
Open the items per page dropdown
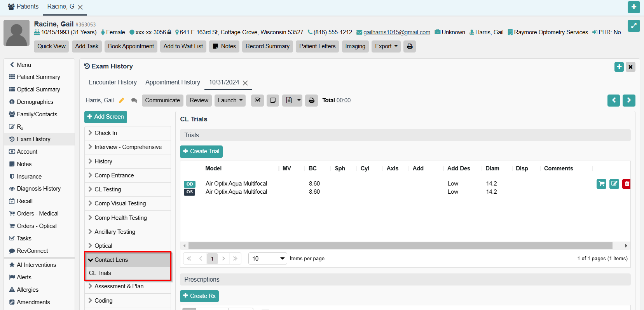267,259
